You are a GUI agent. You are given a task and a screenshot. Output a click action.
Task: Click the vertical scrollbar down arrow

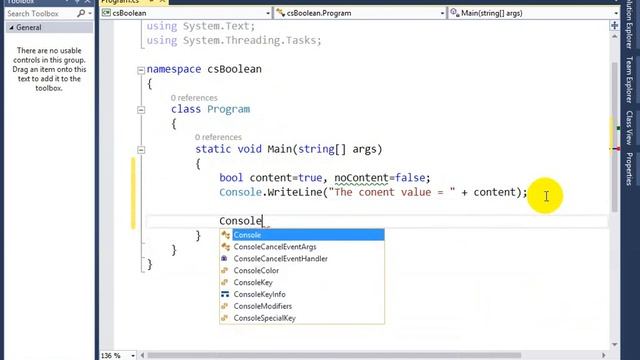(x=615, y=345)
